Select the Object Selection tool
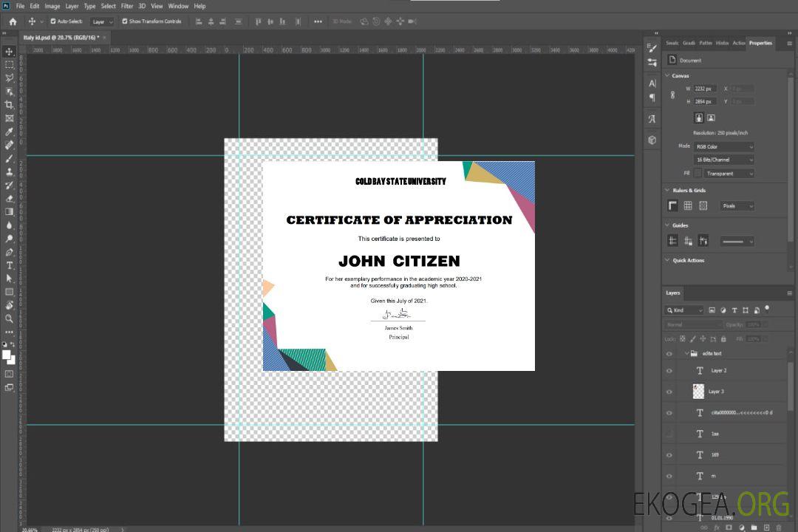This screenshot has height=532, width=798. coord(9,92)
